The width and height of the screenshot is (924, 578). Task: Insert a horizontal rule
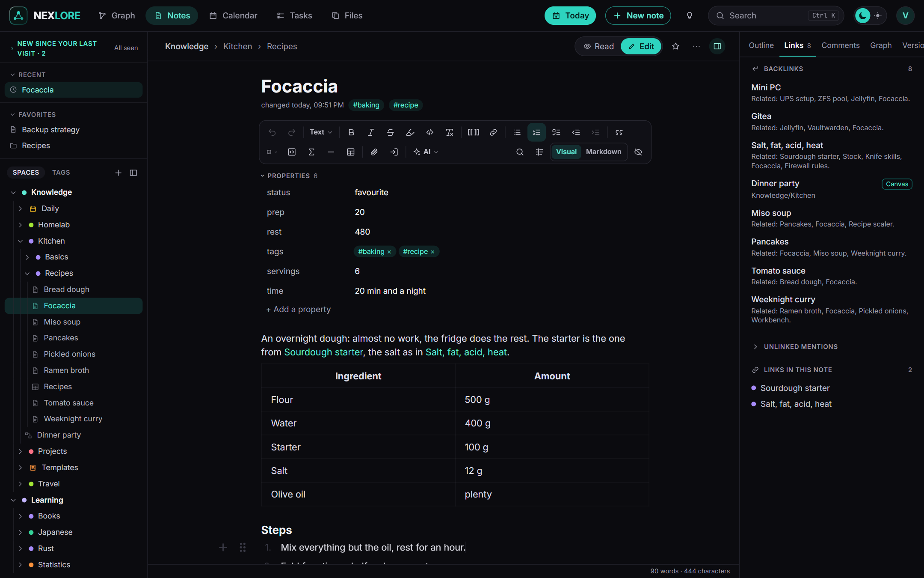pyautogui.click(x=331, y=152)
